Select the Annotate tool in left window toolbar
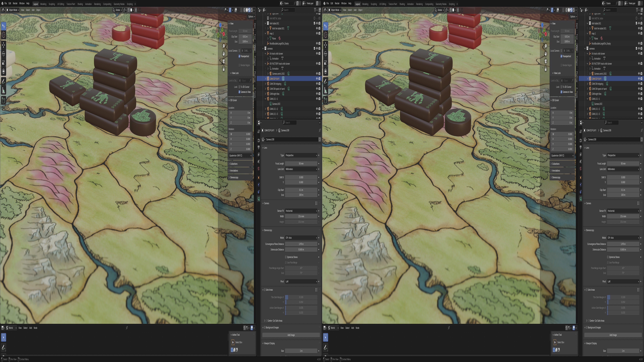Screen dimensions: 644x362 4,81
